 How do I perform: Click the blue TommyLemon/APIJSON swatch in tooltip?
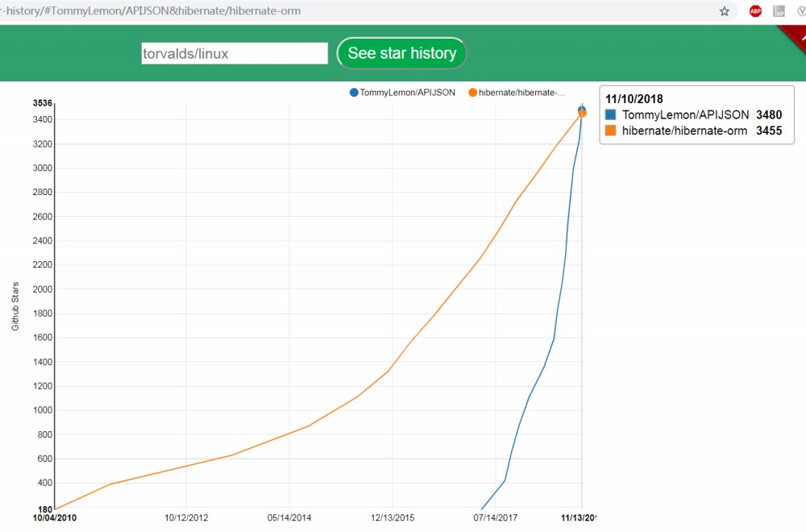click(x=611, y=115)
